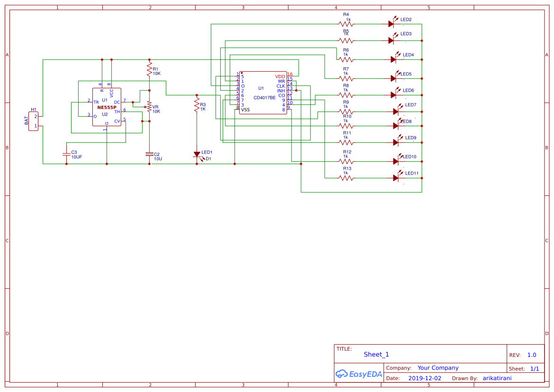Screen dimensions: 554x392
Task: Select the C3 capacitor symbol
Action: [x=66, y=154]
